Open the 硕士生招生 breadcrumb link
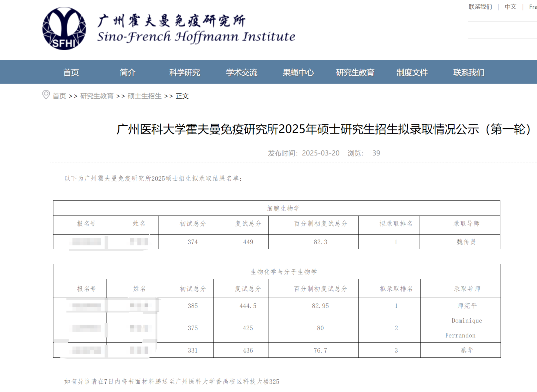 144,96
